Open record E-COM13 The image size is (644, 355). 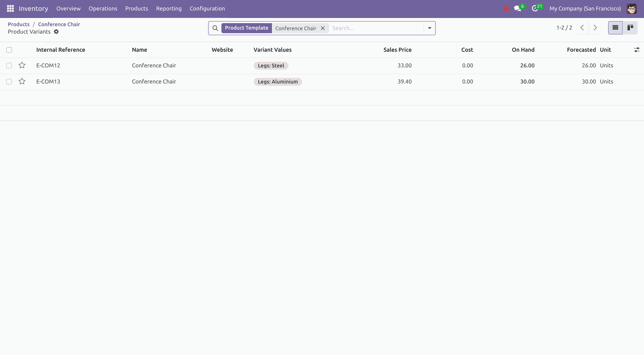(x=48, y=81)
